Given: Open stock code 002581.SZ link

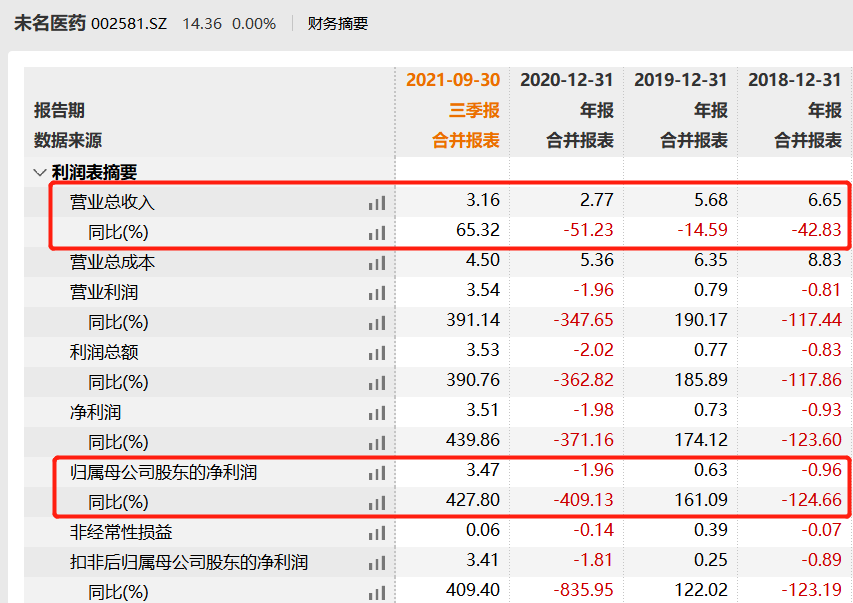Looking at the screenshot, I should tap(129, 24).
